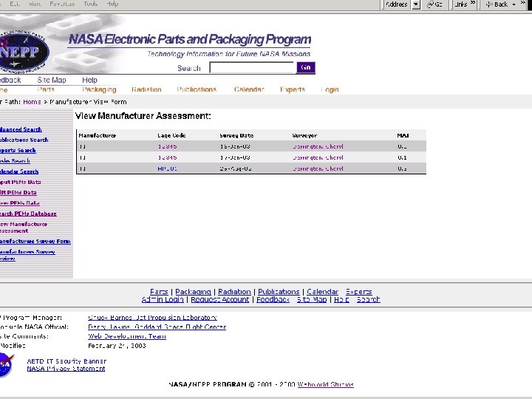Viewport: 532px width, 399px height.
Task: Click the Manufacturer column header
Action: (x=98, y=135)
